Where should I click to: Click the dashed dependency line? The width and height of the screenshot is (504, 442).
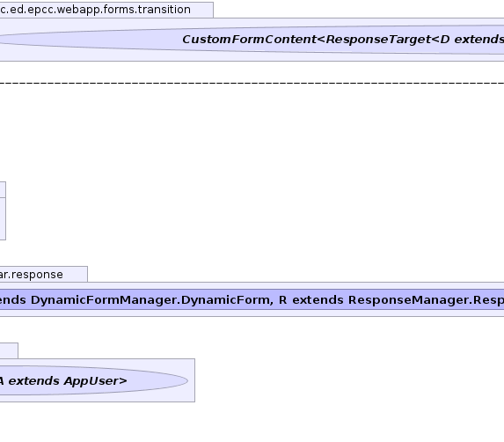252,83
